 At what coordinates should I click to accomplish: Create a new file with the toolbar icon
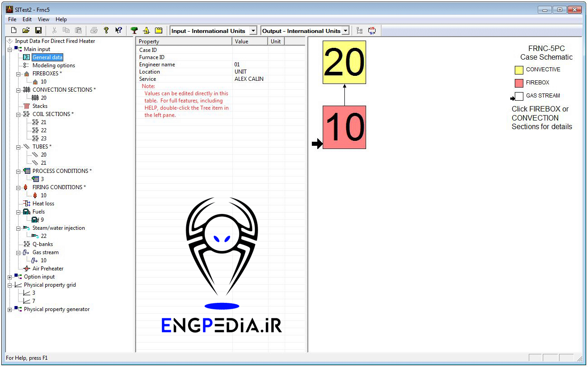(x=14, y=30)
